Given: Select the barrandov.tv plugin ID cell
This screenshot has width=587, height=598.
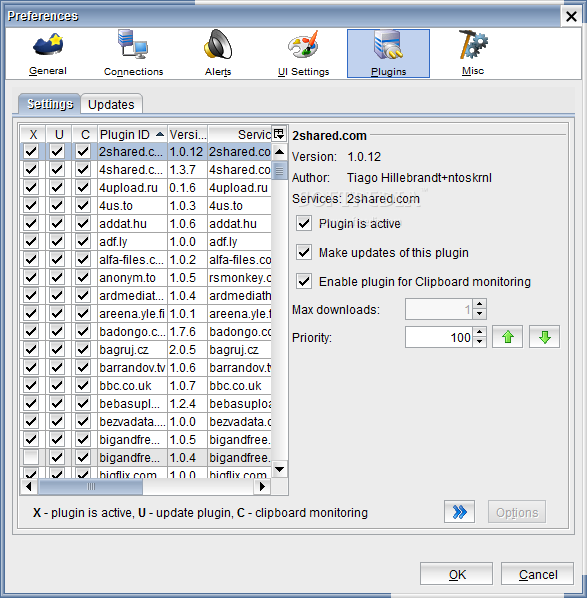Looking at the screenshot, I should point(132,367).
